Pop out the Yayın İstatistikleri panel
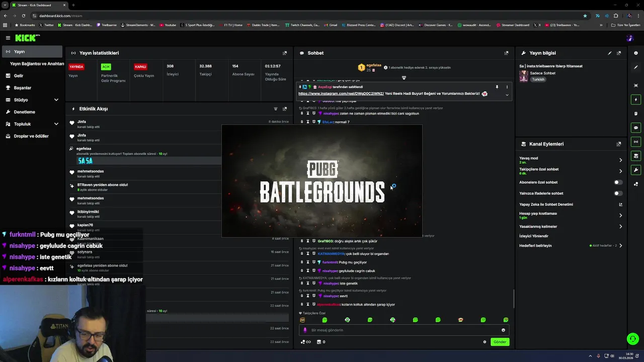644x362 pixels. click(x=285, y=53)
